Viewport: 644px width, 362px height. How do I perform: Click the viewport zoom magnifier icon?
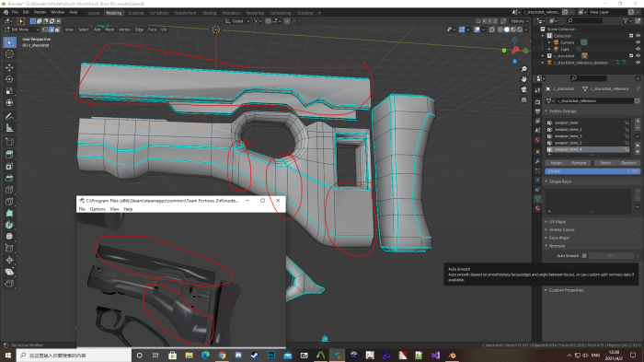pyautogui.click(x=523, y=69)
